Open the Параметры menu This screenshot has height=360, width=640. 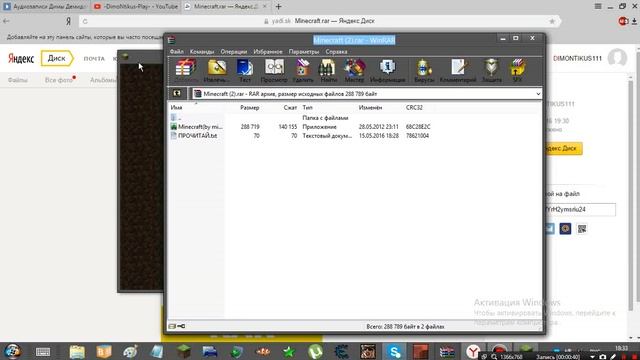tap(304, 51)
